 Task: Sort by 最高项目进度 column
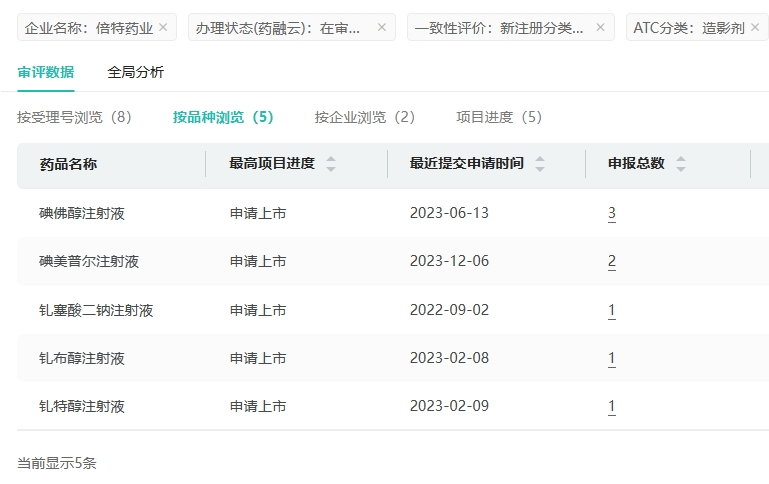(x=331, y=164)
